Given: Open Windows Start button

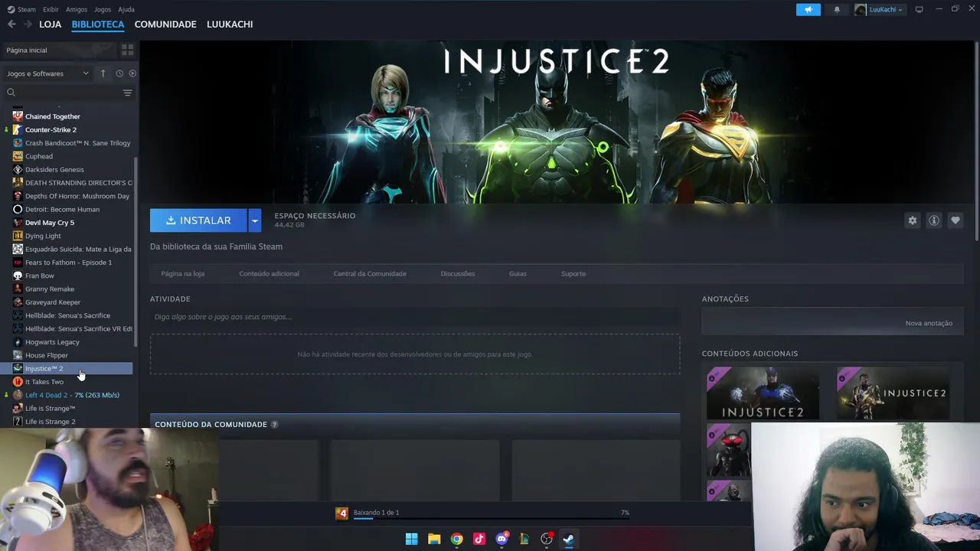Looking at the screenshot, I should (x=411, y=539).
